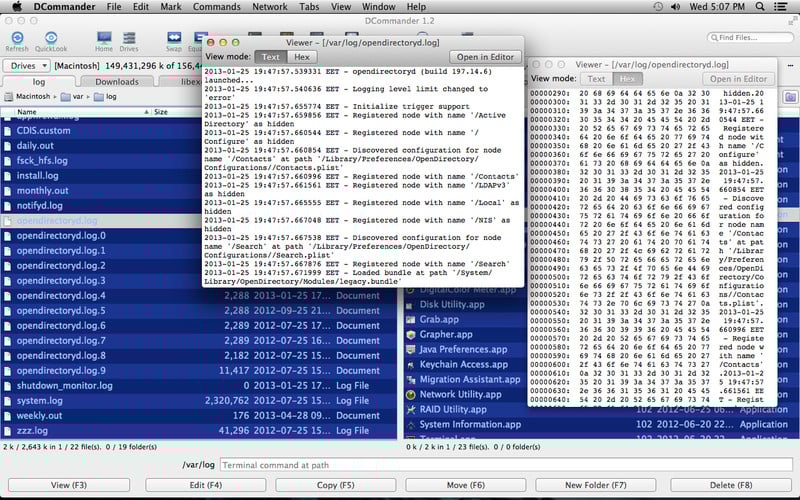The width and height of the screenshot is (800, 500).
Task: Click the Drives toolbar icon
Action: tap(129, 38)
